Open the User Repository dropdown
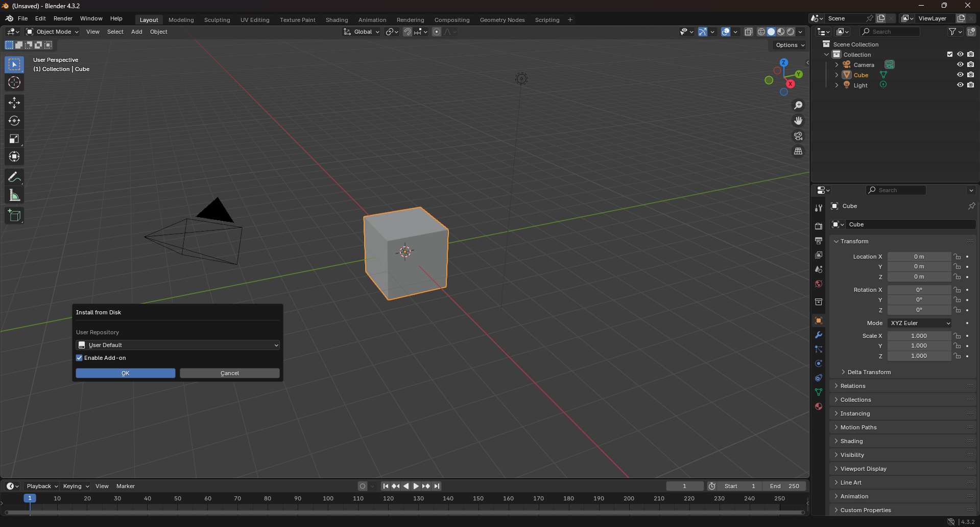 (178, 345)
